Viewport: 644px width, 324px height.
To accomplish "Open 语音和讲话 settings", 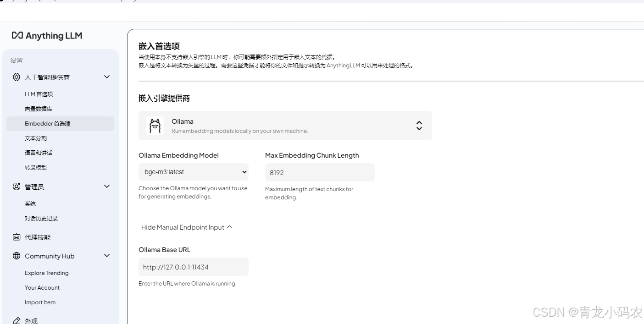I will [39, 153].
